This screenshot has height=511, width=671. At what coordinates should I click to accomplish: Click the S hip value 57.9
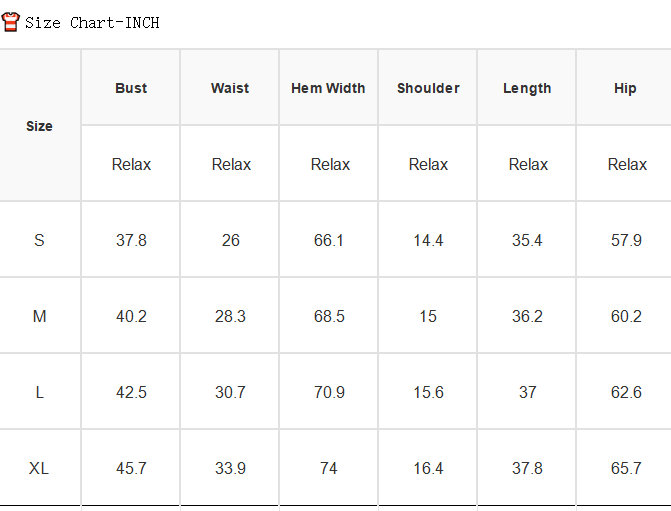[626, 240]
